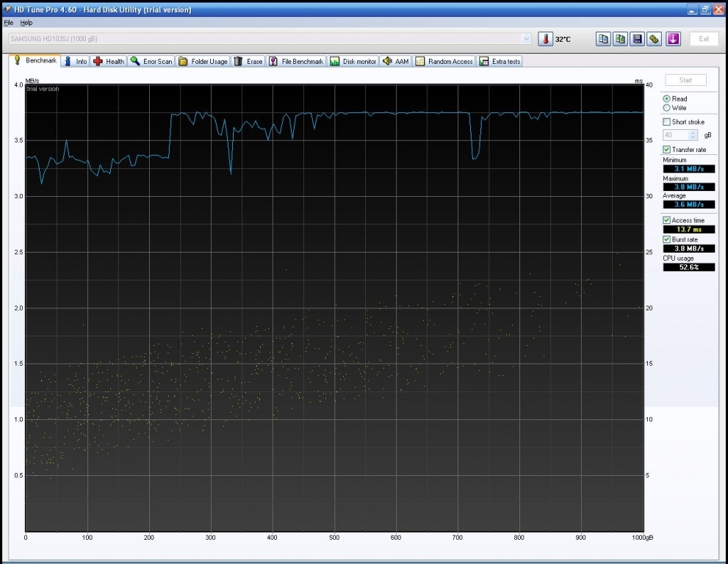Click the AAM speaker icon
The width and height of the screenshot is (728, 564).
pyautogui.click(x=387, y=61)
